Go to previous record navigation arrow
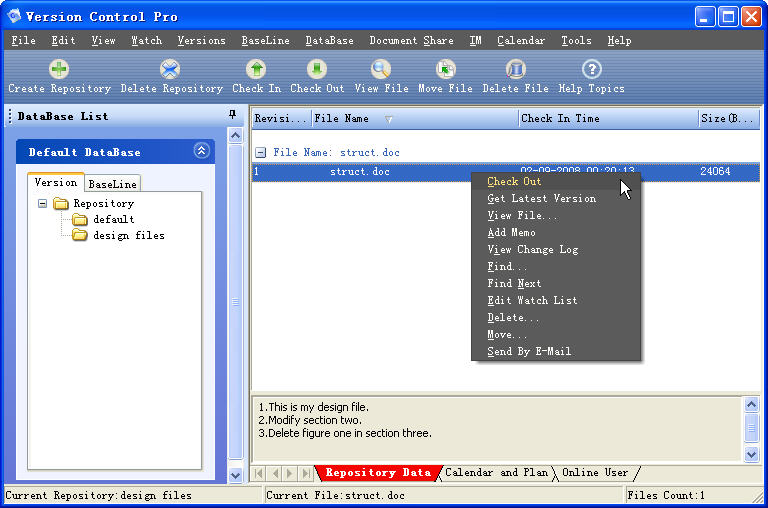 (x=275, y=473)
